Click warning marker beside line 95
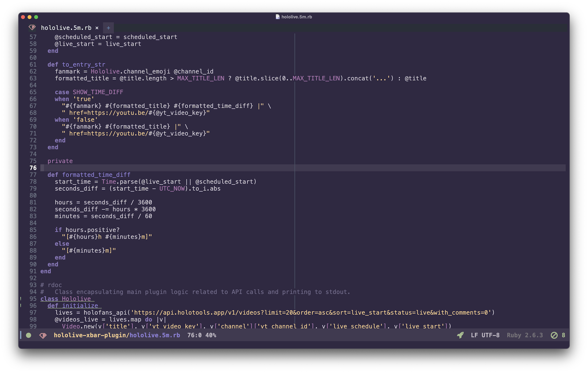The height and width of the screenshot is (373, 588). coord(21,299)
